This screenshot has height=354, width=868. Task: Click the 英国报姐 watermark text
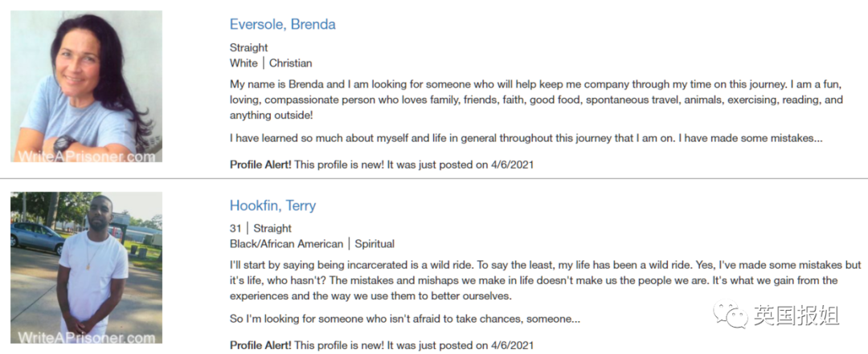pos(796,315)
